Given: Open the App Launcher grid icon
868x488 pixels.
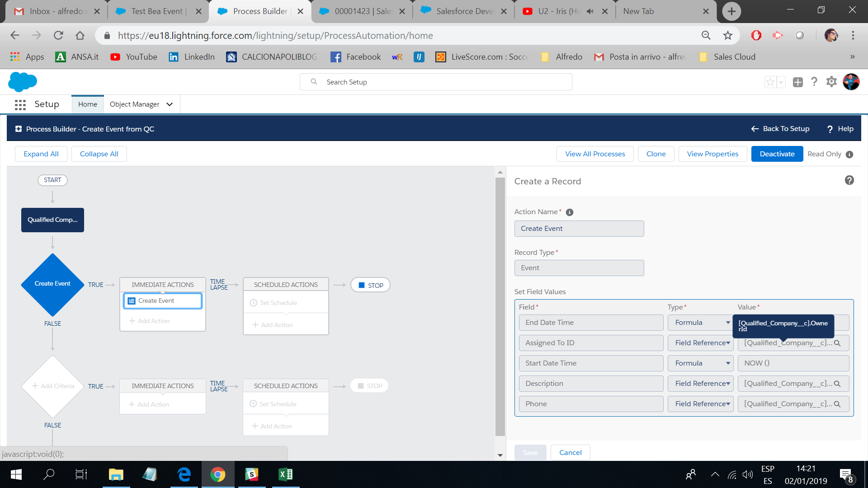Looking at the screenshot, I should click(x=20, y=104).
